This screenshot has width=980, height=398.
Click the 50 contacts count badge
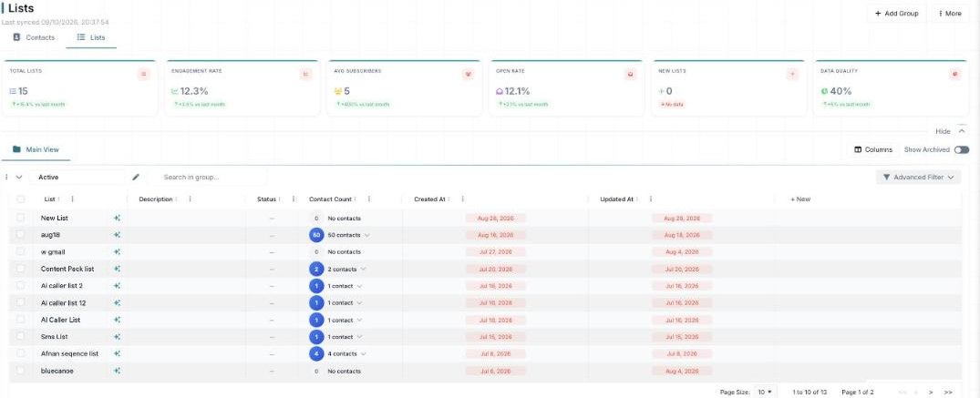coord(316,235)
